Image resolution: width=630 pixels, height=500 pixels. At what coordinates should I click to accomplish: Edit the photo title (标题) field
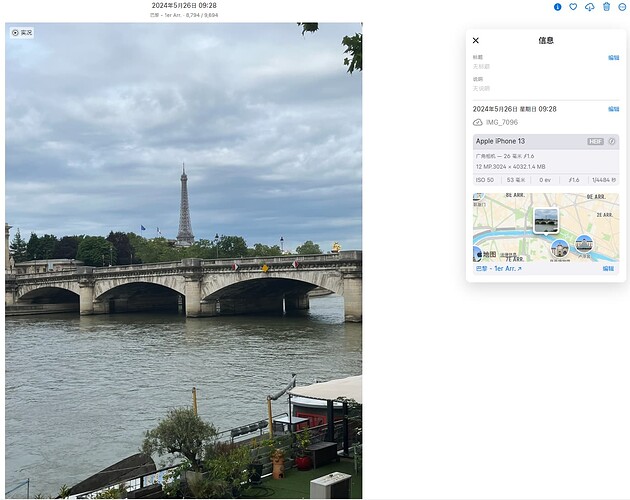tap(613, 57)
